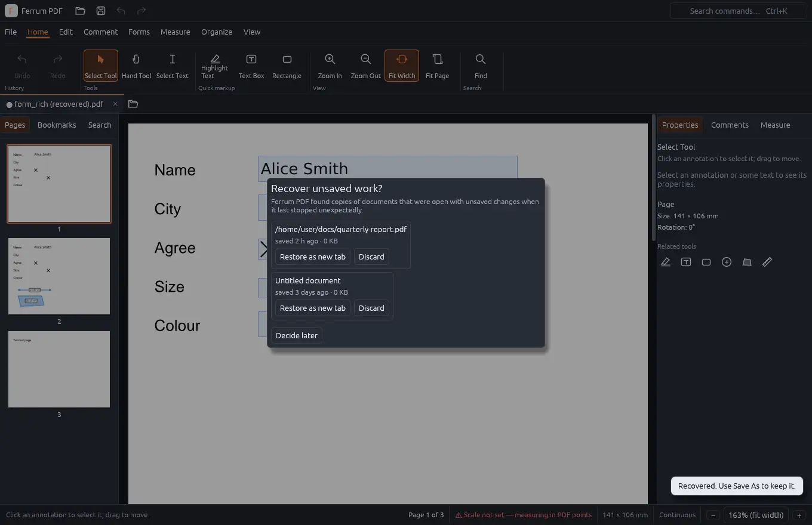Viewport: 812px width, 525px height.
Task: Click the status bar zoom out minus button
Action: (x=713, y=515)
